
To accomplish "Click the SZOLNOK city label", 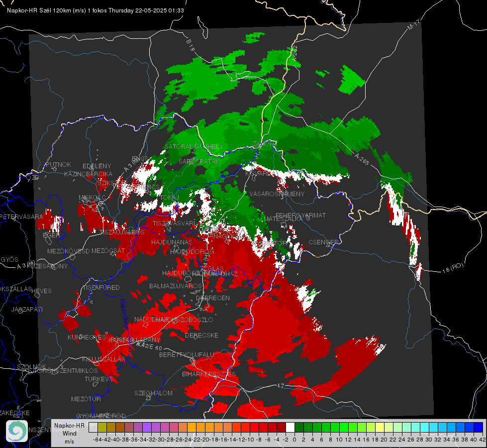I will point(31,366).
